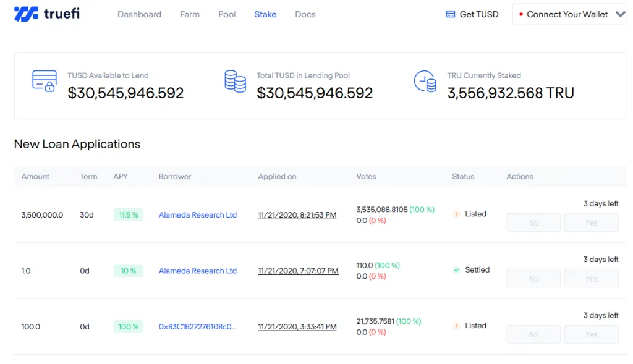The width and height of the screenshot is (633, 364).
Task: Click the Total TUSD coins stack icon
Action: pos(235,82)
